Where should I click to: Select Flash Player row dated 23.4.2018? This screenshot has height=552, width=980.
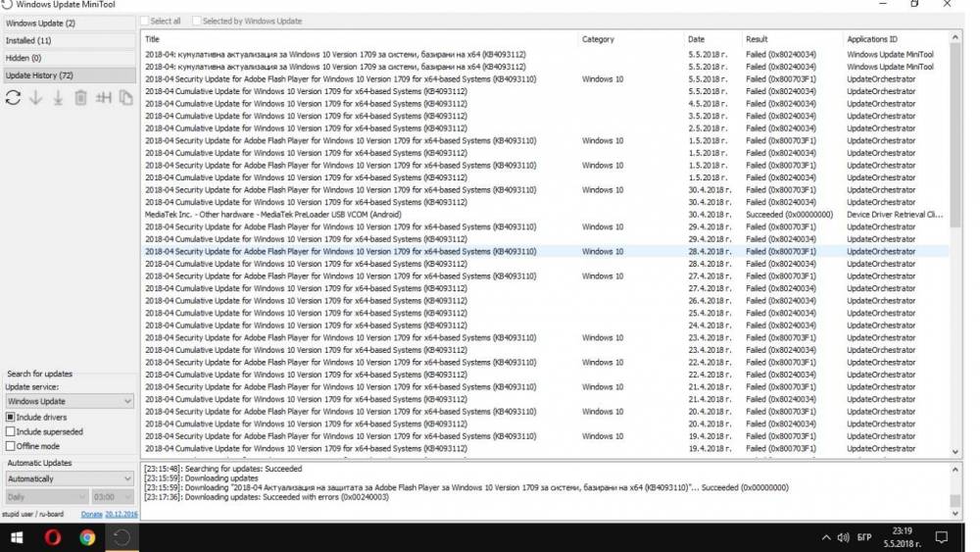[x=545, y=337]
